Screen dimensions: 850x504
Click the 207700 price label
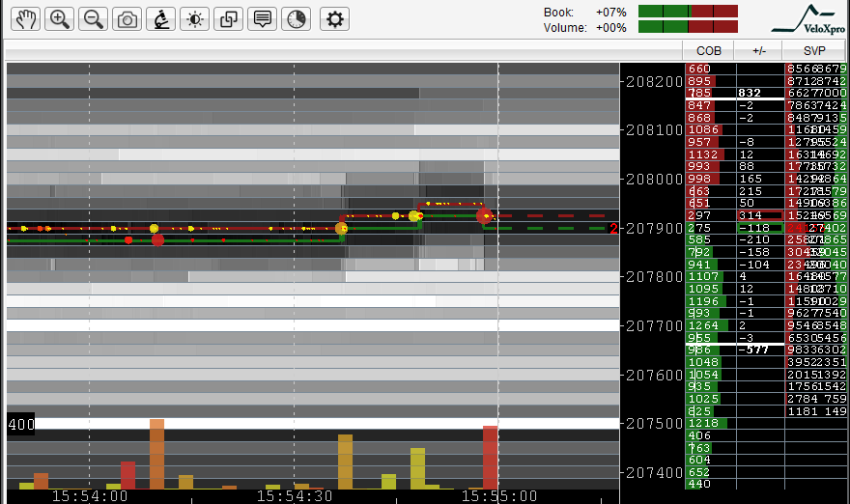click(654, 326)
